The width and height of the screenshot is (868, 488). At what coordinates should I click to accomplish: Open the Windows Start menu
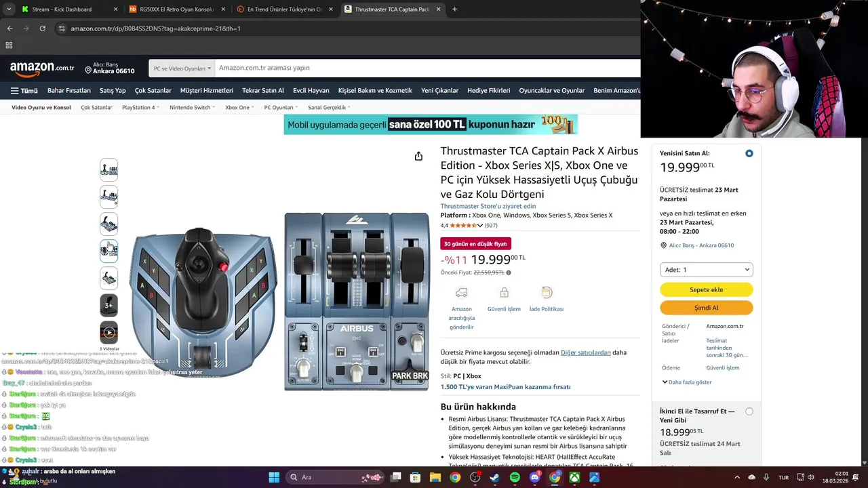274,477
